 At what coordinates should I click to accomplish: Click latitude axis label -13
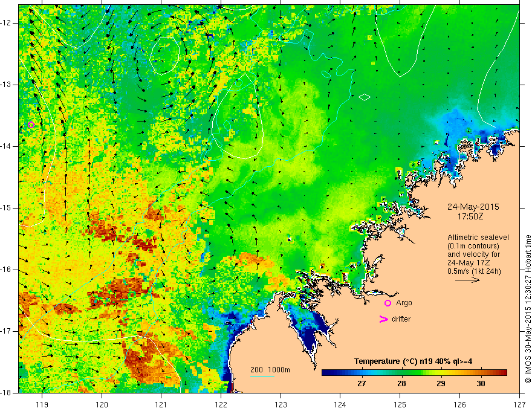(7, 85)
